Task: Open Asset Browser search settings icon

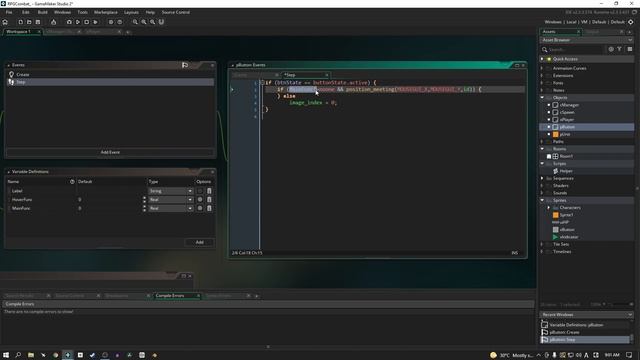Action: point(611,49)
